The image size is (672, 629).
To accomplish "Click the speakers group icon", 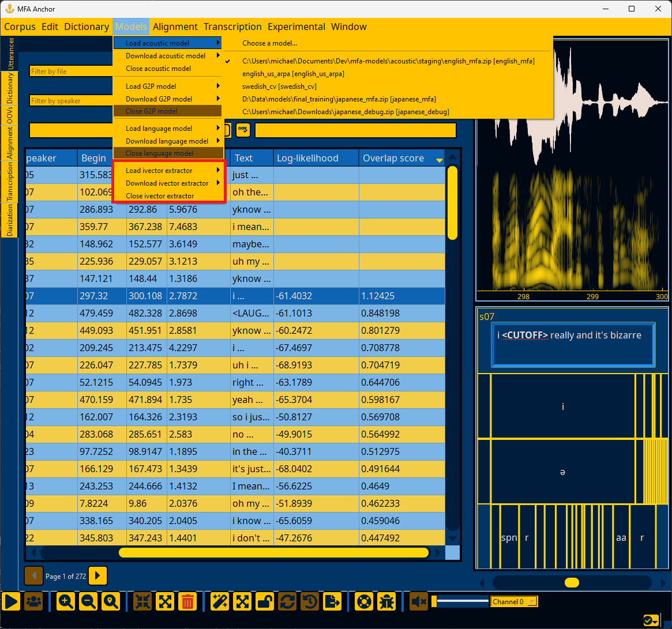I will pos(33,602).
